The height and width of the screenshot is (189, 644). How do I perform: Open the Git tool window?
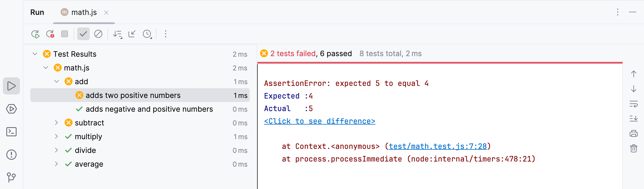11,178
